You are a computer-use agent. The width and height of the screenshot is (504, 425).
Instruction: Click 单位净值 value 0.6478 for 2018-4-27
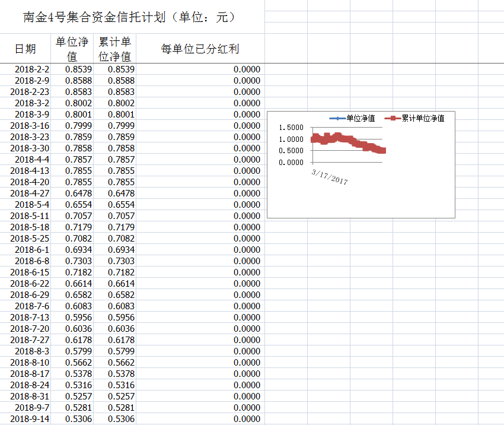click(x=72, y=193)
